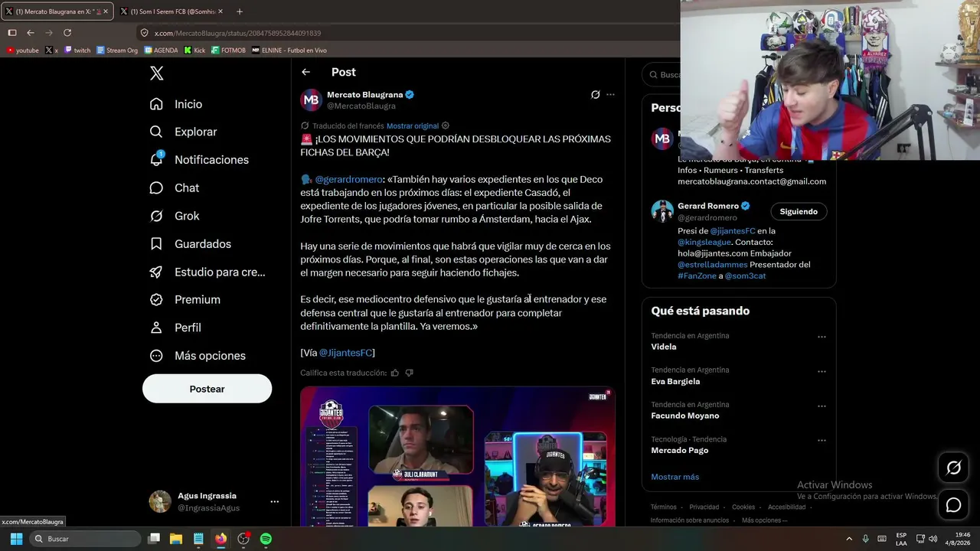Click the Siguiendo button for Gerard Romero

pos(799,211)
